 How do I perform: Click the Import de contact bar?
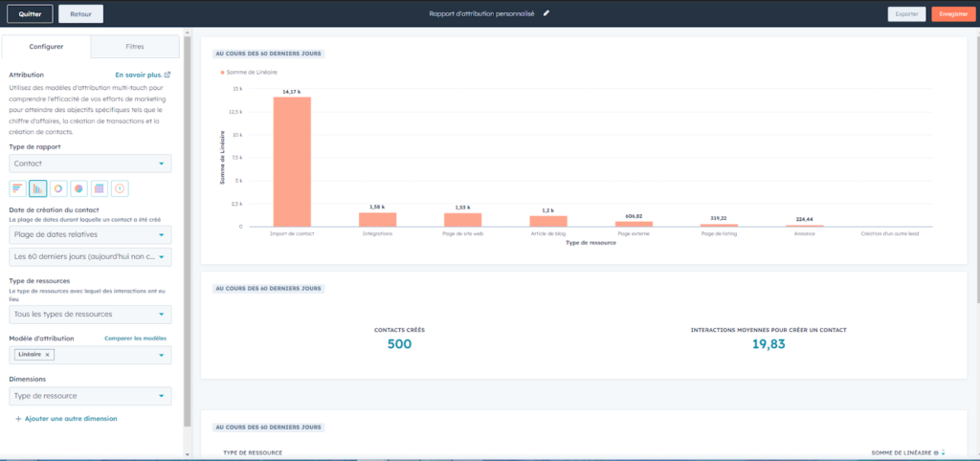point(292,162)
